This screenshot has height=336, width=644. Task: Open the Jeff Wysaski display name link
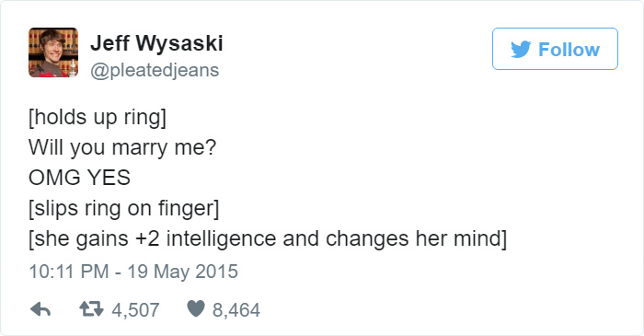[x=156, y=42]
